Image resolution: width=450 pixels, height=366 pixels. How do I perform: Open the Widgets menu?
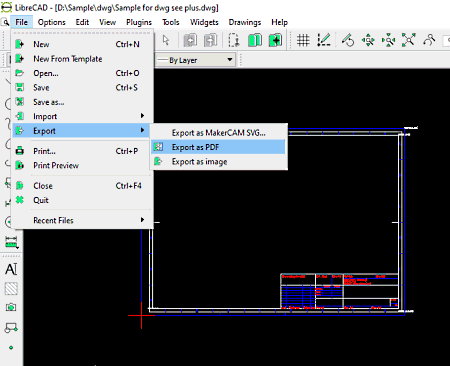(204, 22)
